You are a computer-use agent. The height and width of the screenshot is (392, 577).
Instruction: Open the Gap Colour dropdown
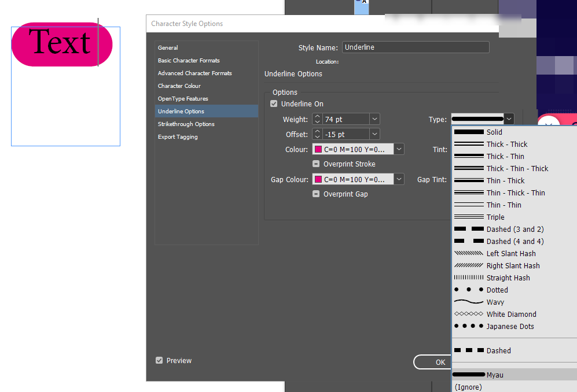click(x=399, y=179)
